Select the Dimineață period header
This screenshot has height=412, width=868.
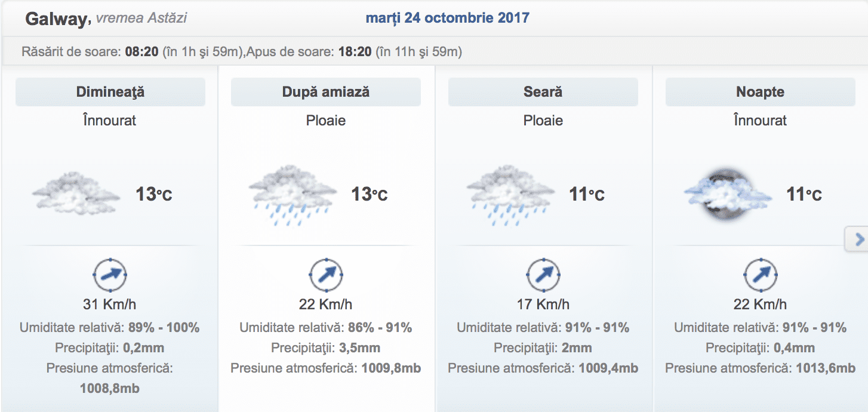[x=110, y=92]
